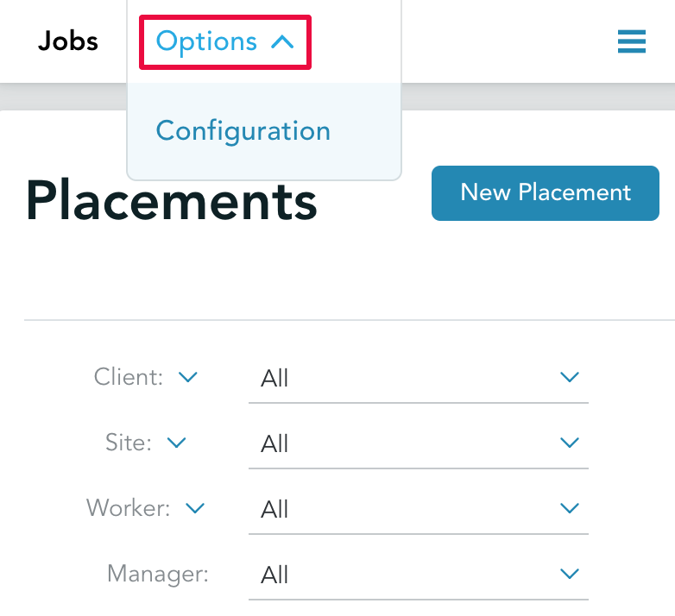Image resolution: width=675 pixels, height=616 pixels.
Task: Open the Site filter dropdown showing All
Action: coord(419,443)
